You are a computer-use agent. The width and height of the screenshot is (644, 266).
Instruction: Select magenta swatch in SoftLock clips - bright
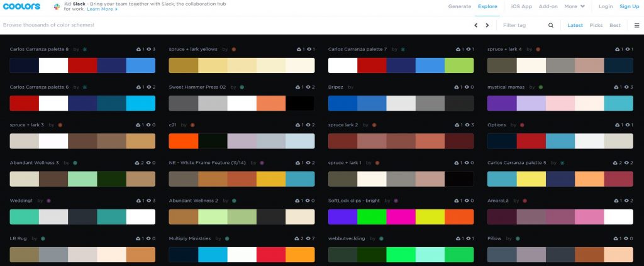(401, 217)
